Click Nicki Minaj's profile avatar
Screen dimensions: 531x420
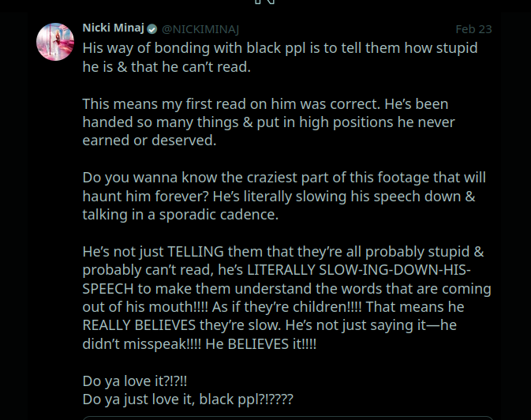click(55, 42)
